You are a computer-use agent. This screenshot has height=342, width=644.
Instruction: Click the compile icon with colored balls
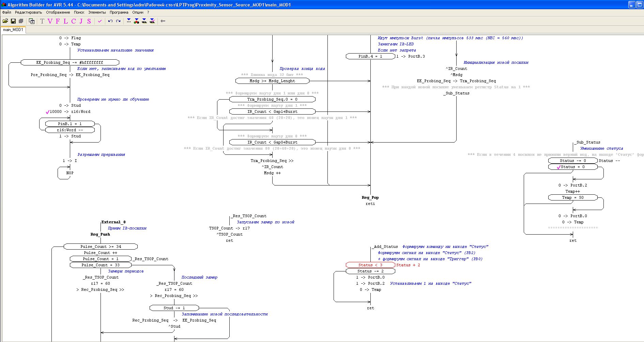136,21
